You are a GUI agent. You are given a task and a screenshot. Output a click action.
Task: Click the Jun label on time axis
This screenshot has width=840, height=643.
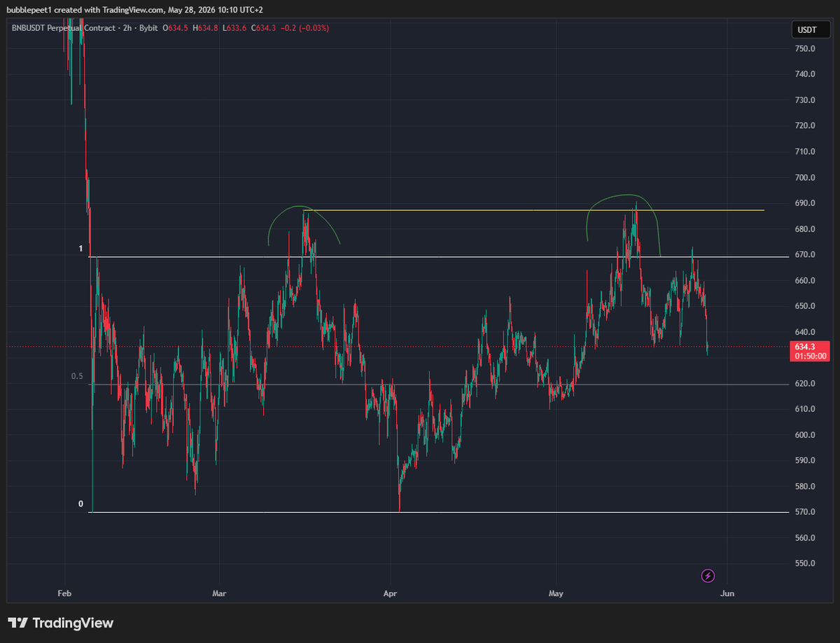coord(727,593)
